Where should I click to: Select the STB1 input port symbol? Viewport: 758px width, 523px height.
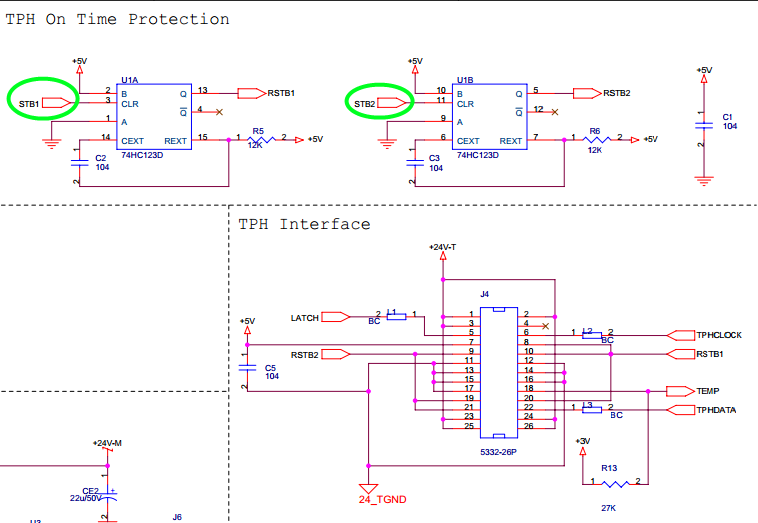click(x=57, y=102)
